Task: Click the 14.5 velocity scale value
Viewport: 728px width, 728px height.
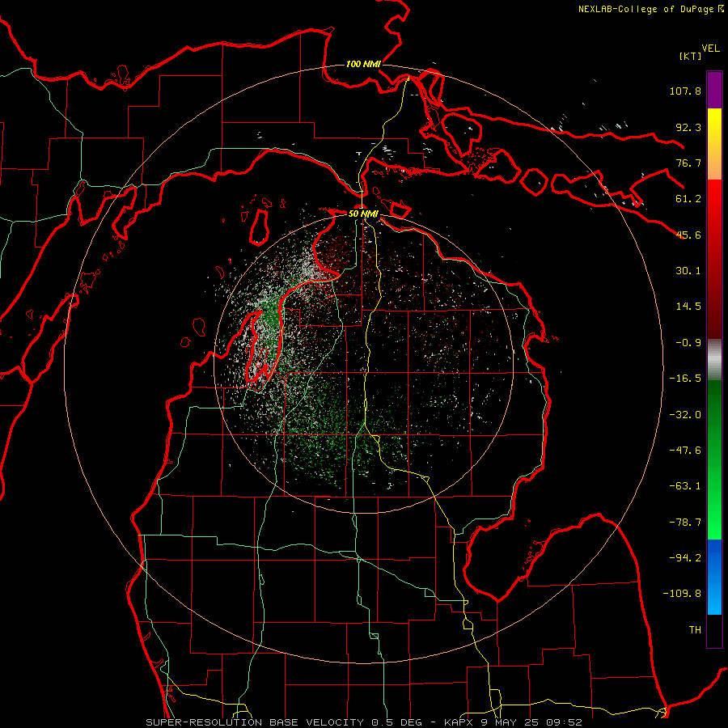Action: 688,307
